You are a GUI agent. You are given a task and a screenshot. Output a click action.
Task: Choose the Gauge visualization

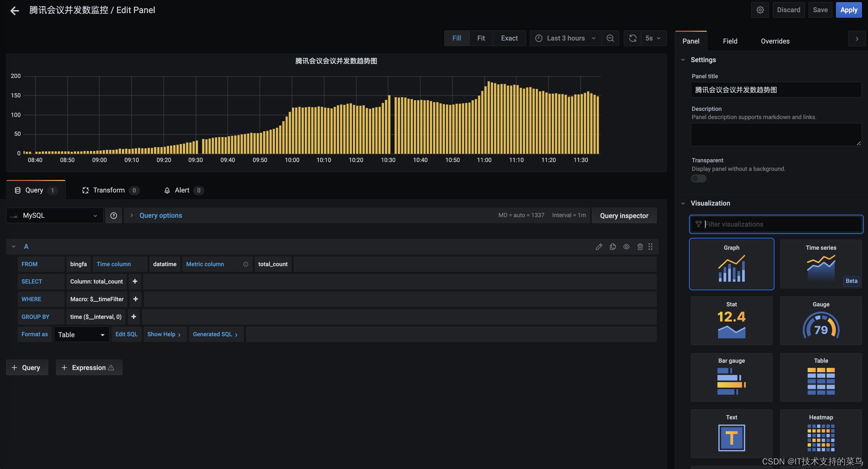point(821,321)
